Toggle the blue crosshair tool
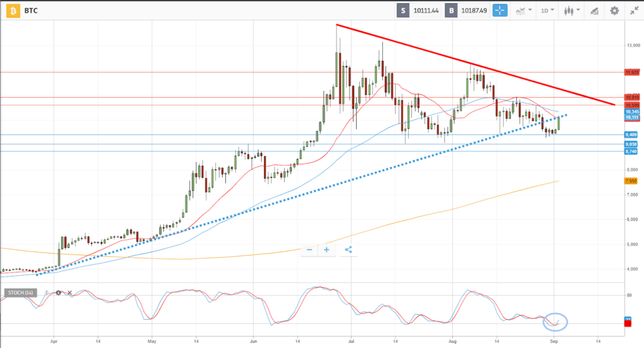This screenshot has width=644, height=348. pos(500,11)
